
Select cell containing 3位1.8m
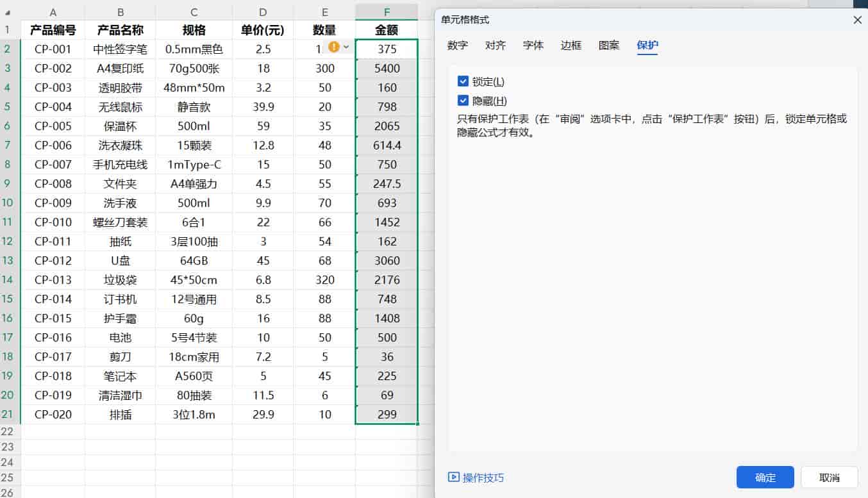click(194, 414)
